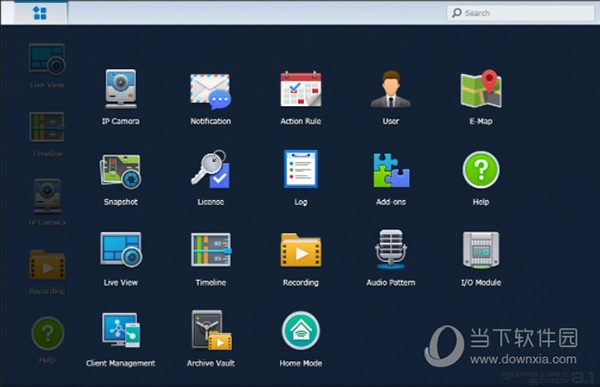Open IP Camera in the main menu

121,97
